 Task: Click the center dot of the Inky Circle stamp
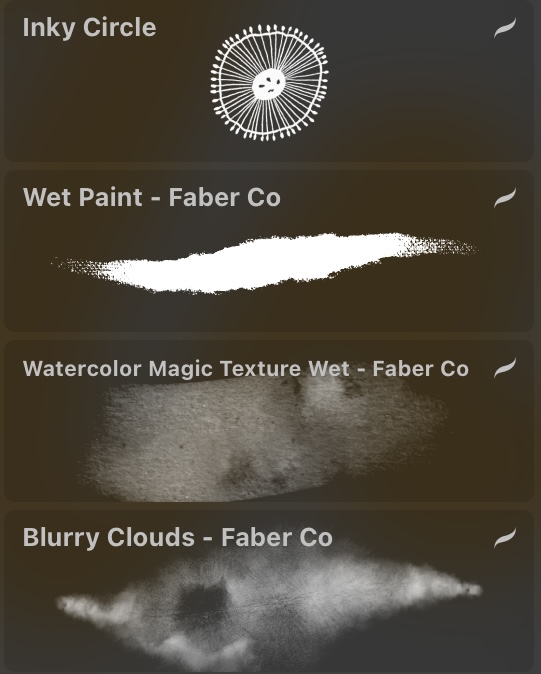tap(269, 85)
